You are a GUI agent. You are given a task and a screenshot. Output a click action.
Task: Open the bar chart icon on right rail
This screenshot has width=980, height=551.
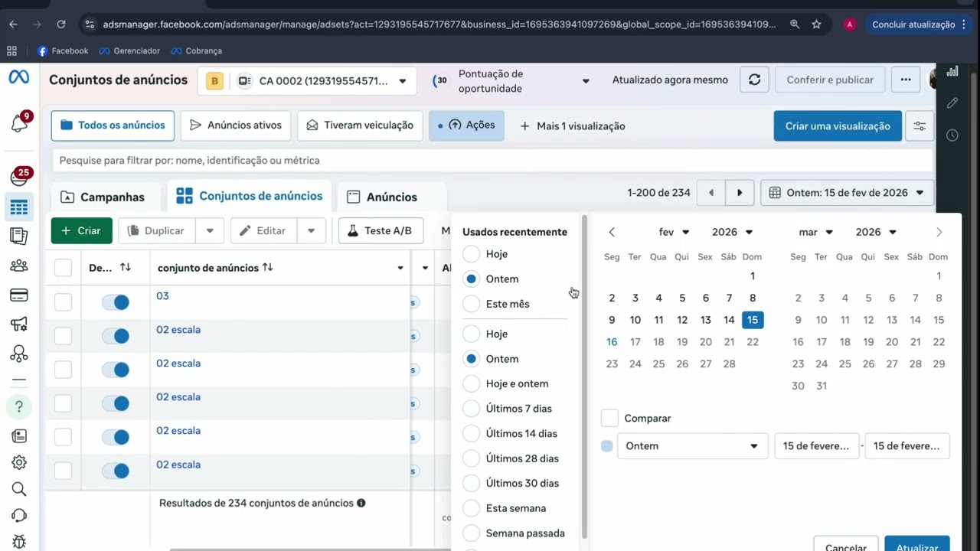coord(952,72)
